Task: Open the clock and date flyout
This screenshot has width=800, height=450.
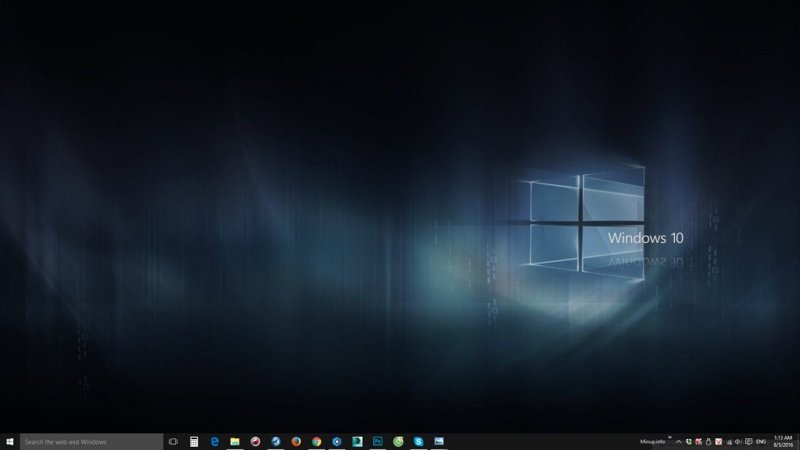Action: 783,442
